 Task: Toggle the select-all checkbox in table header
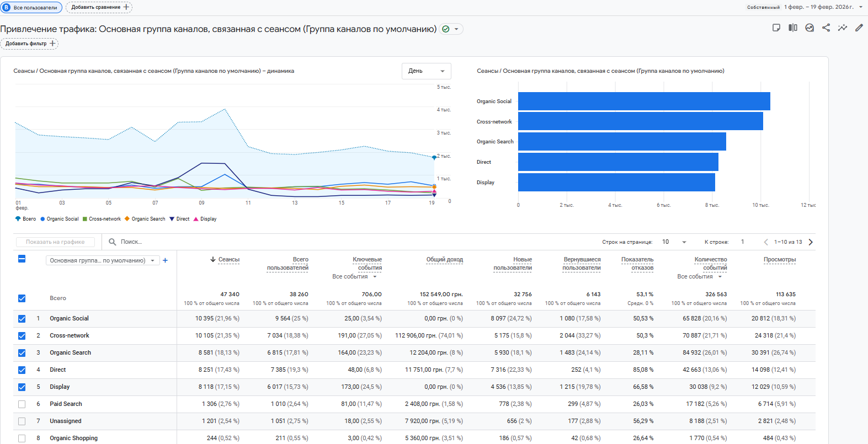pyautogui.click(x=22, y=259)
